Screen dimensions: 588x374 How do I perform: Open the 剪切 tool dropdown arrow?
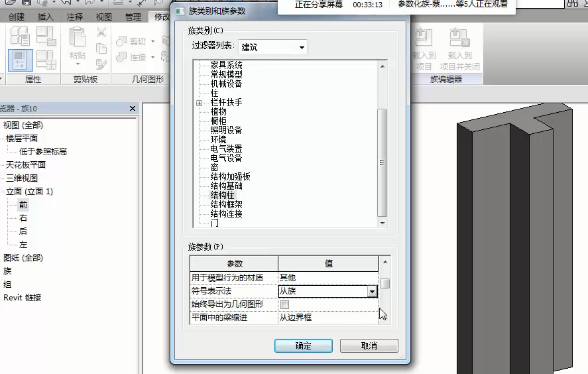[152, 41]
